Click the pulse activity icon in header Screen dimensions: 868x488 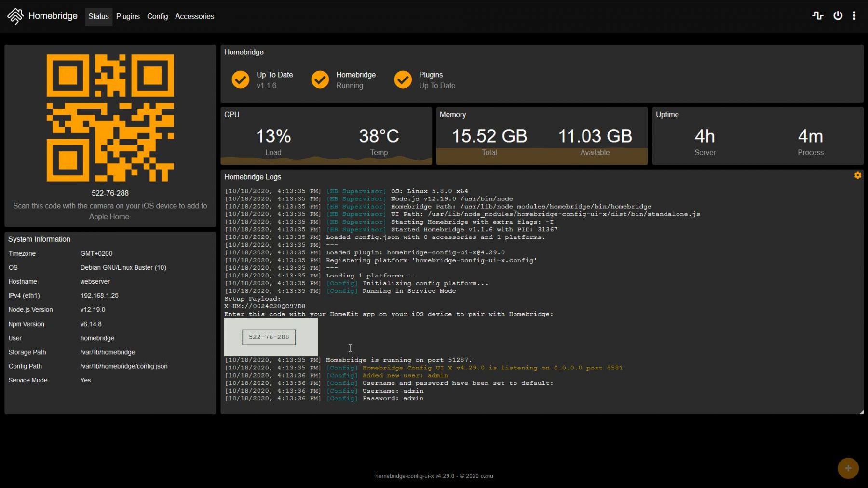817,16
